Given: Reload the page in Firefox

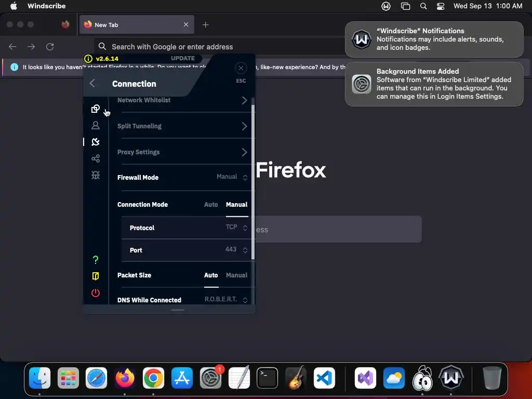Looking at the screenshot, I should [50, 46].
